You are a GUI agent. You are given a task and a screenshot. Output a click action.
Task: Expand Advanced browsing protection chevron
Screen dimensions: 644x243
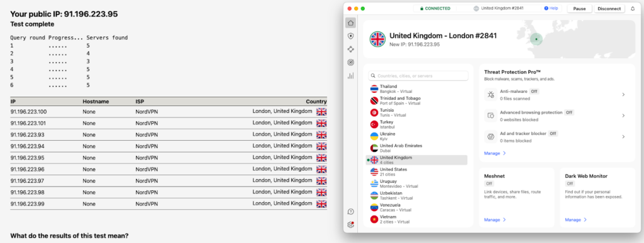623,116
